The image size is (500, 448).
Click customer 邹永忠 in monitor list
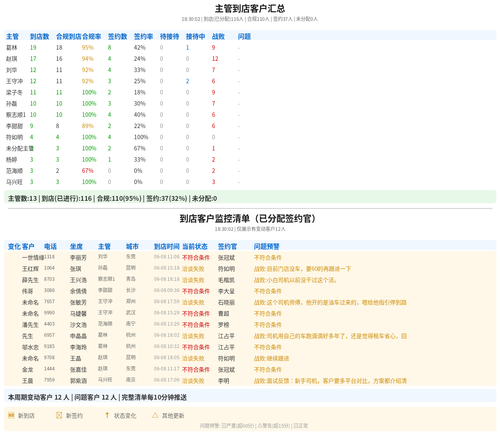pos(30,347)
